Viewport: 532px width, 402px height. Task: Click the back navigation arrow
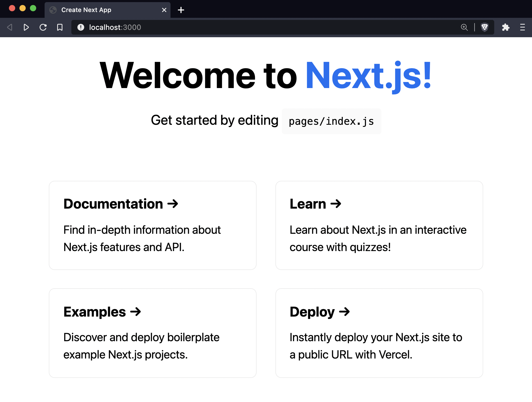(x=10, y=27)
